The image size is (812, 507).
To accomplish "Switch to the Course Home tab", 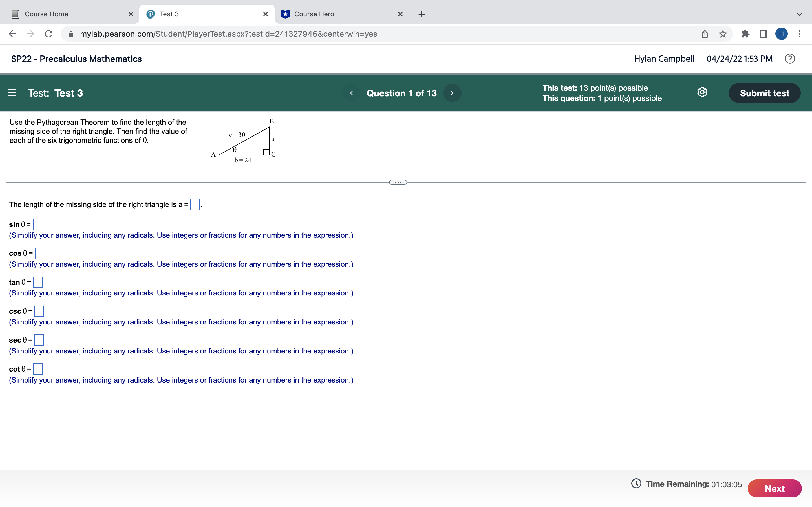I will coord(46,14).
